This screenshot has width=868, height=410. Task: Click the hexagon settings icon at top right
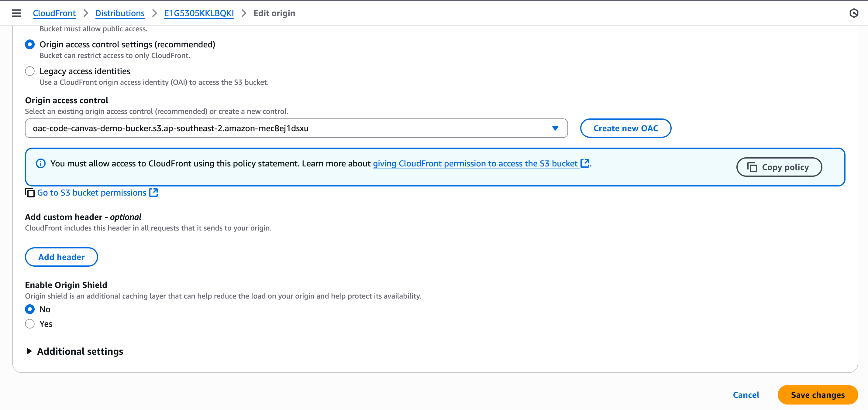pyautogui.click(x=853, y=13)
